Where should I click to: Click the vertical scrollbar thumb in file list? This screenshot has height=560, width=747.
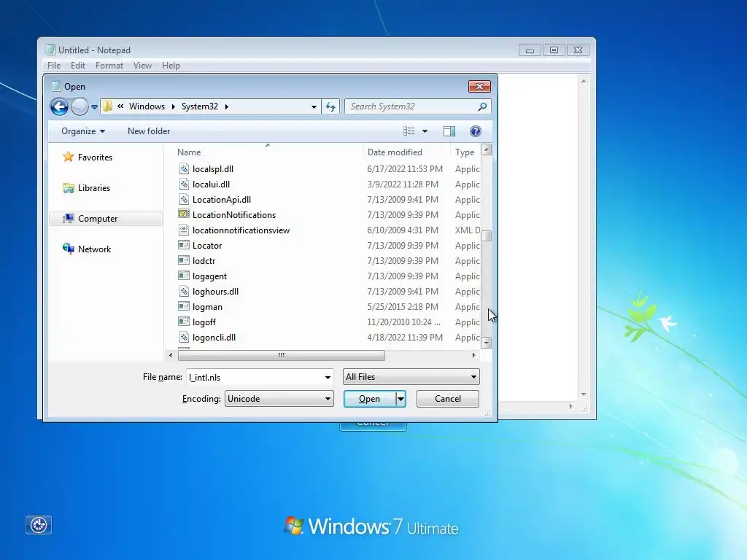pos(487,236)
